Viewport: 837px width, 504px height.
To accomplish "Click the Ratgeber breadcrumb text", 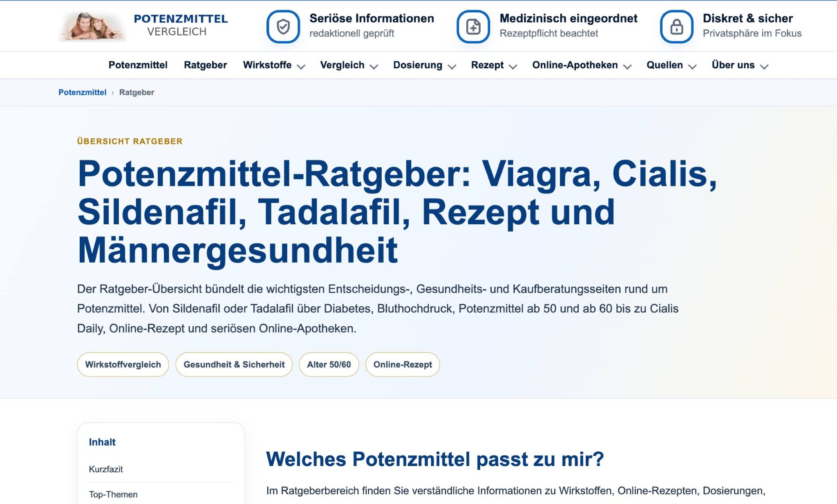I will tap(137, 92).
